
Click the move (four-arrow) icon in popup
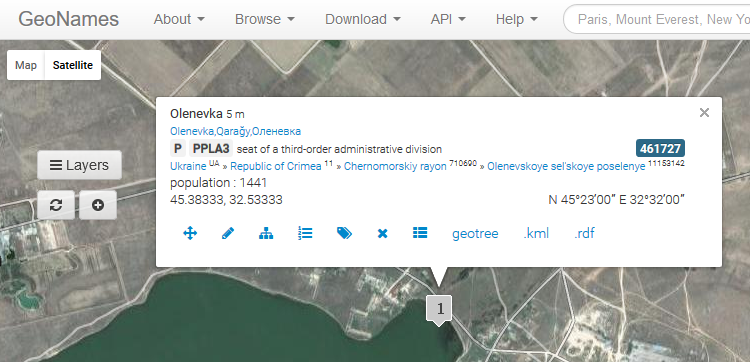[x=190, y=233]
